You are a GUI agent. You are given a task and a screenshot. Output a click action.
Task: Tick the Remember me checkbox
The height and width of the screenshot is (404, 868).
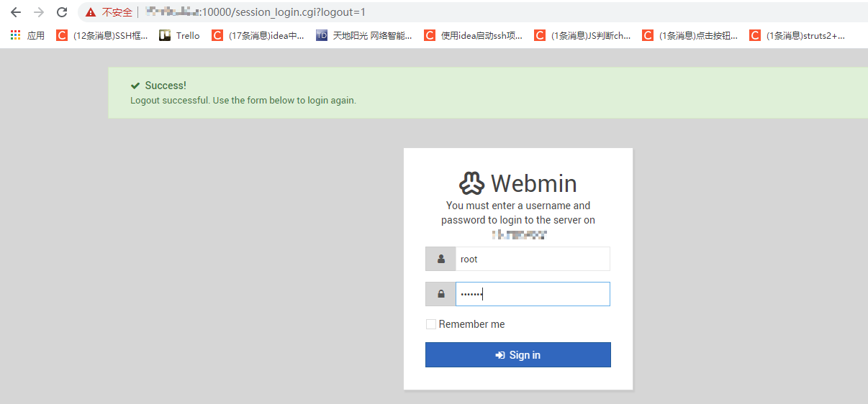pos(431,324)
